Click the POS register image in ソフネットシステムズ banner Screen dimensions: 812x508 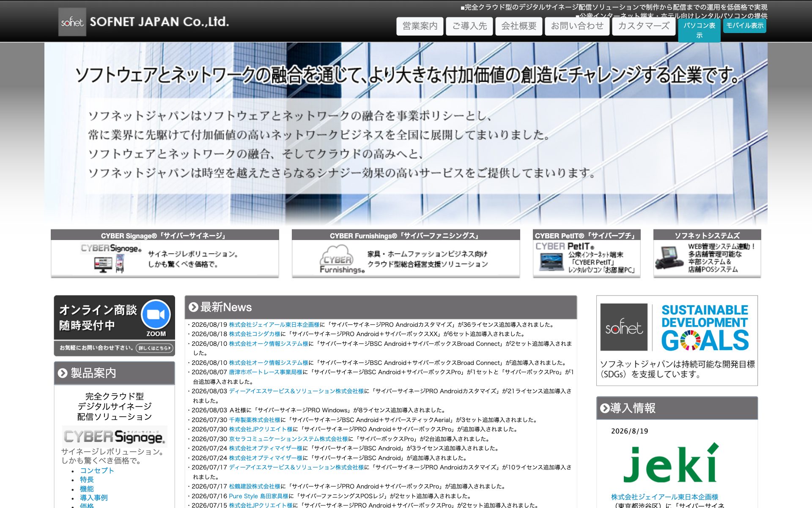coord(669,258)
